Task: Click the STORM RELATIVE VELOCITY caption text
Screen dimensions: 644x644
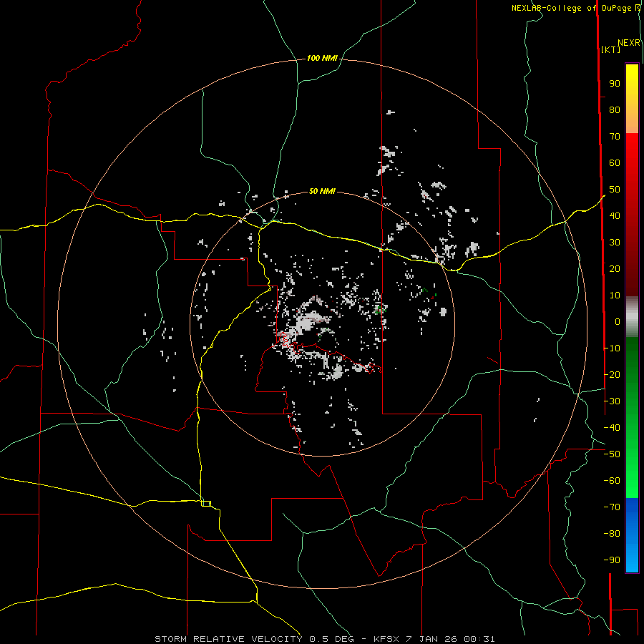Action: [x=228, y=639]
